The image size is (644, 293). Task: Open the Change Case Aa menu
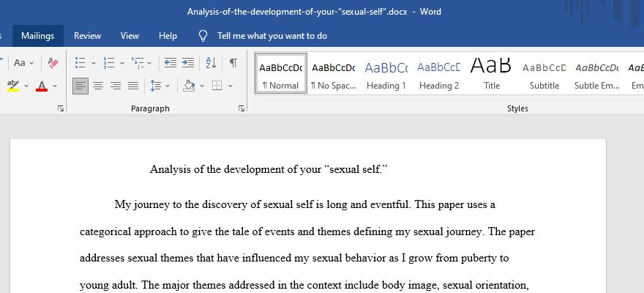tap(23, 63)
